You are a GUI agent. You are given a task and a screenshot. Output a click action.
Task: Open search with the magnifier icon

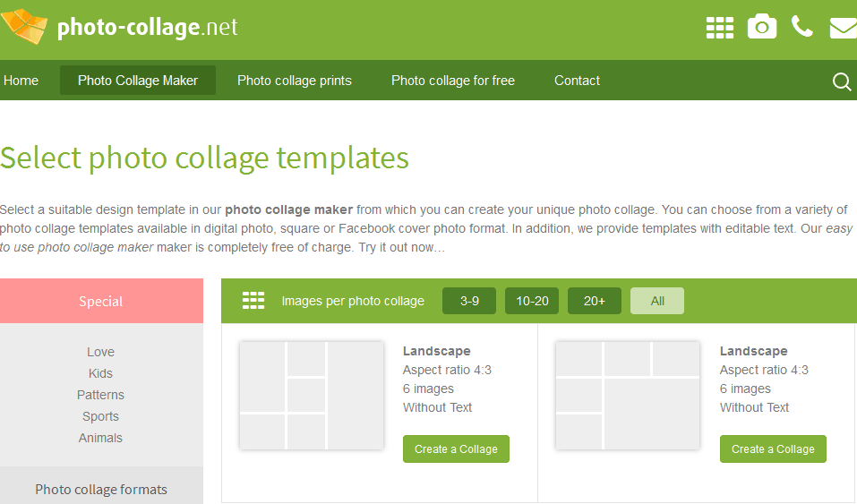pos(842,82)
